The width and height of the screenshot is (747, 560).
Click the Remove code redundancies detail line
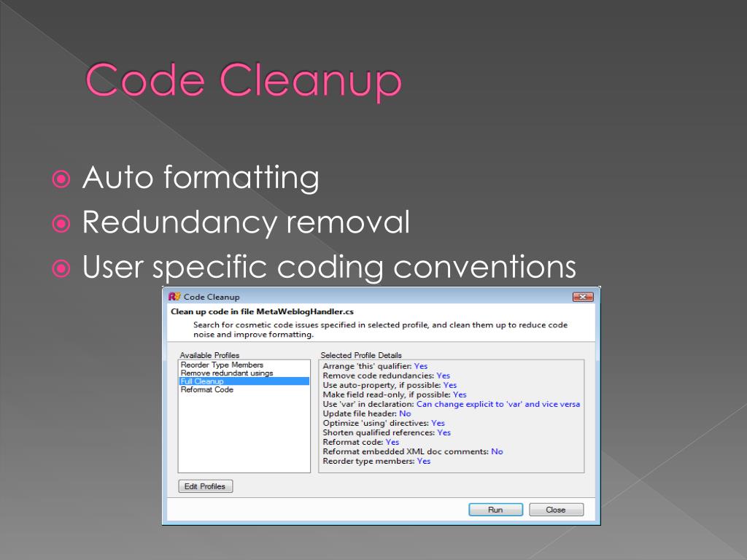pyautogui.click(x=386, y=376)
